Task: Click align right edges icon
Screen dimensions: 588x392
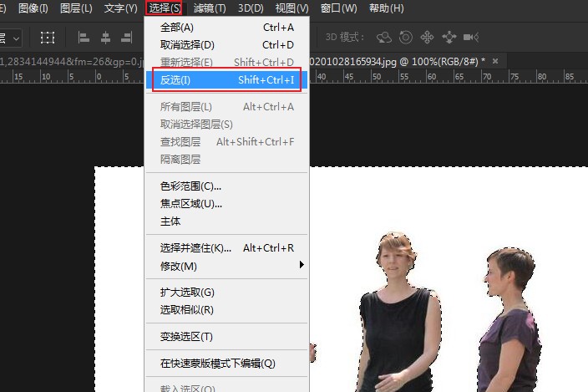Action: (127, 38)
